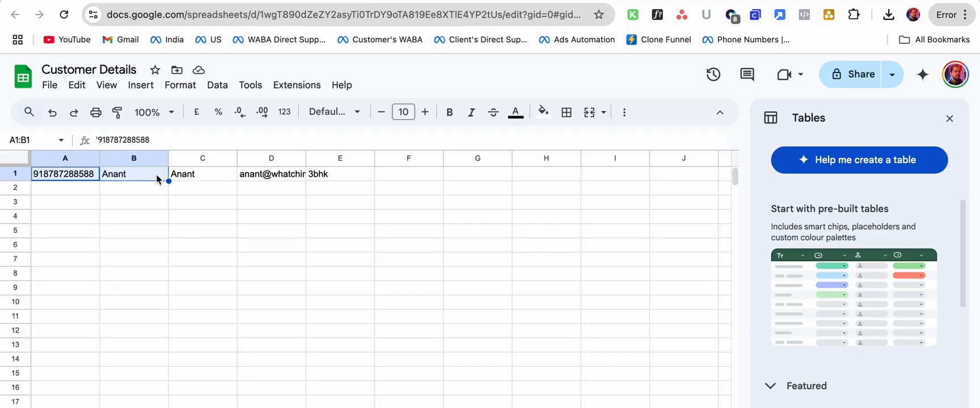Screen dimensions: 980x408
Task: Expand the Name box dropdown
Action: coord(61,140)
